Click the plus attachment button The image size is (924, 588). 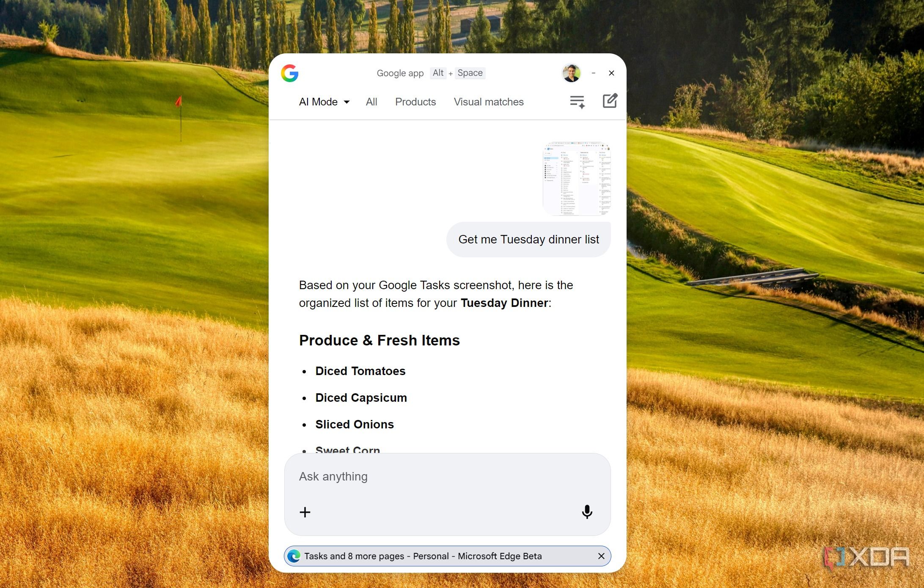[x=305, y=512]
